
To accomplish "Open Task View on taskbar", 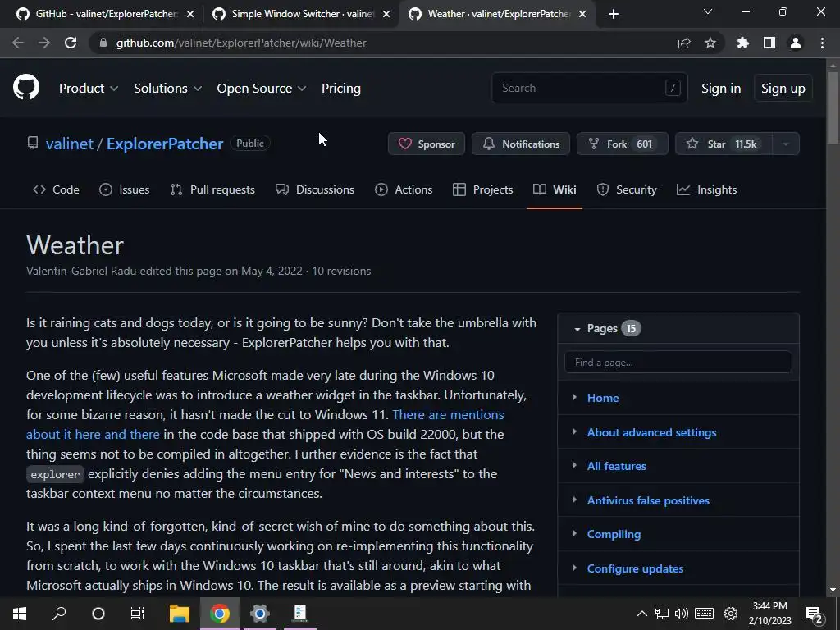I will pos(138,614).
